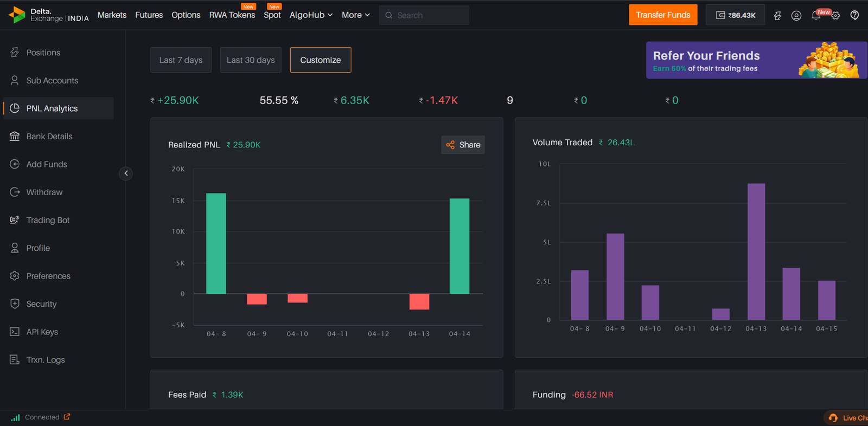The image size is (868, 426).
Task: Open the Connected status external link icon
Action: (67, 417)
